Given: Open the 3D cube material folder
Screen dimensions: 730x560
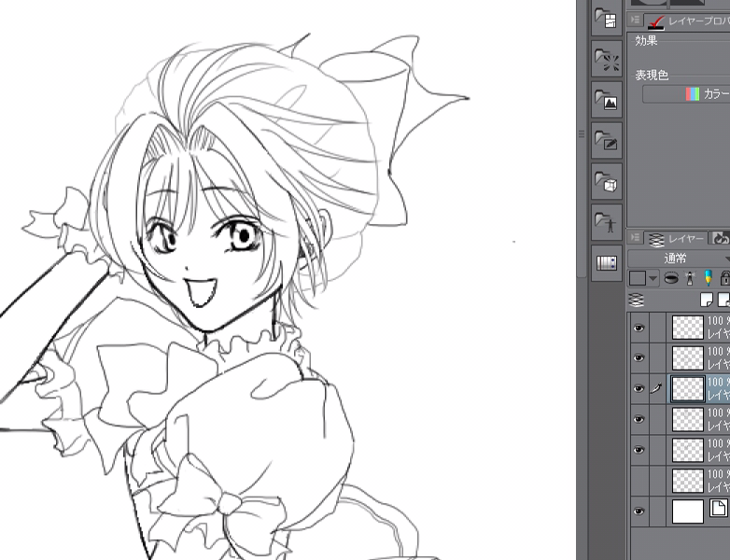Looking at the screenshot, I should (x=607, y=182).
